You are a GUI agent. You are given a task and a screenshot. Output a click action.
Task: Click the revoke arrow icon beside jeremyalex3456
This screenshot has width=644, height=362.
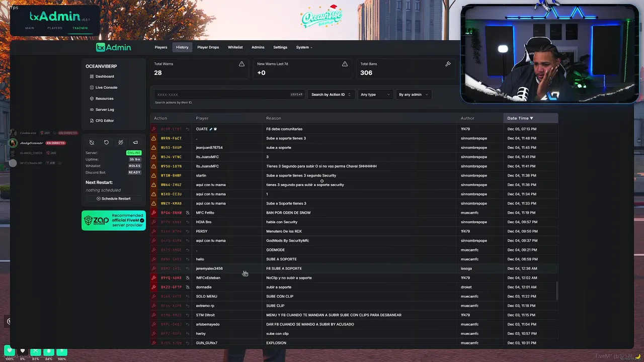[188, 268]
